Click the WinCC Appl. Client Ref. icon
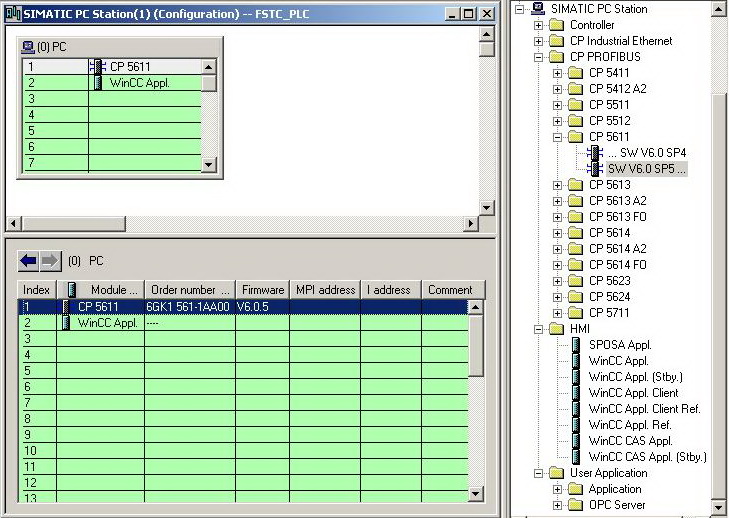Viewport: 729px width, 518px height. pos(576,409)
